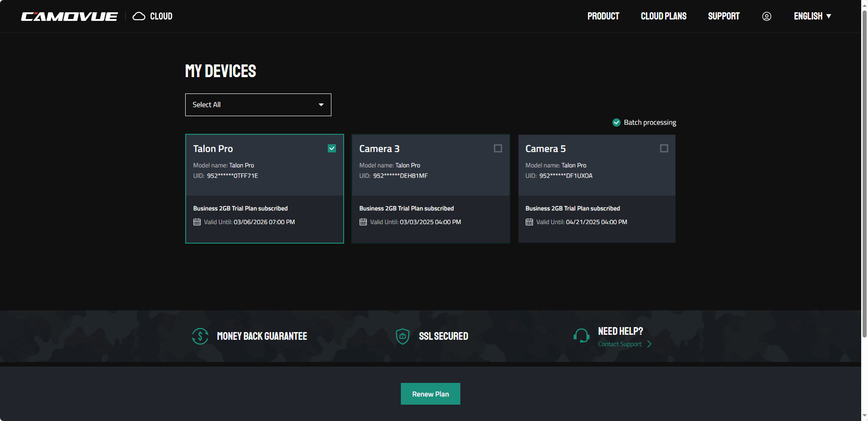Uncheck the Talon Pro device checkbox
This screenshot has width=868, height=421.
click(332, 148)
